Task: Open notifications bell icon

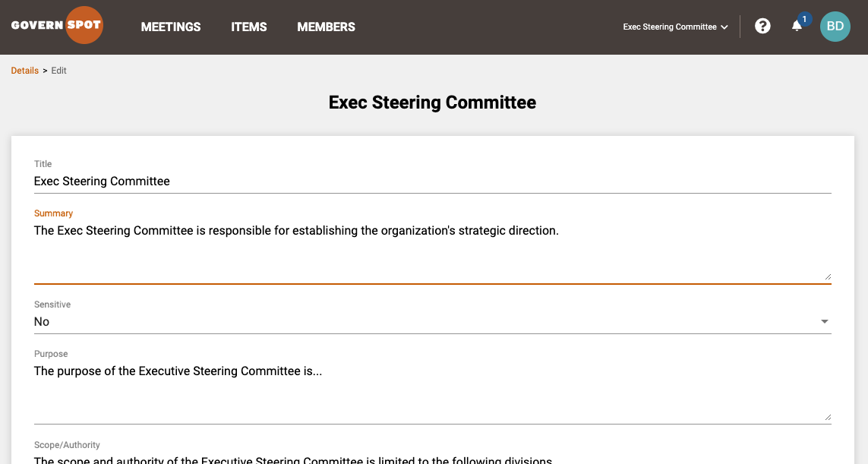Action: [x=797, y=26]
